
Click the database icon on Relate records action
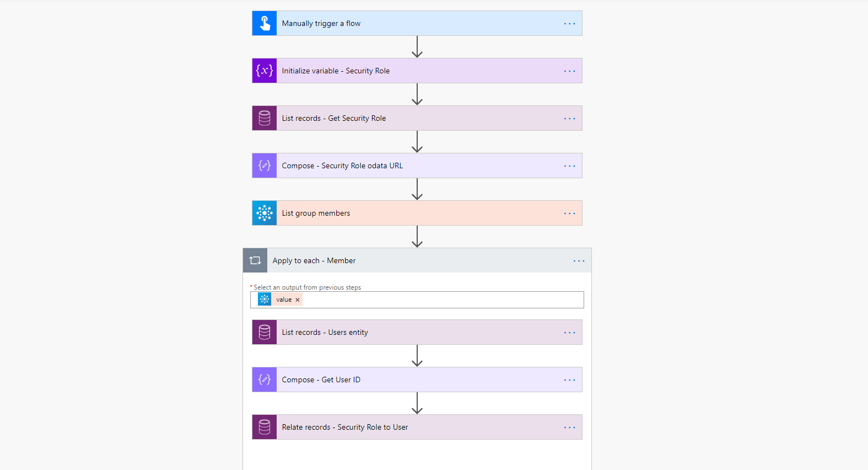[264, 426]
